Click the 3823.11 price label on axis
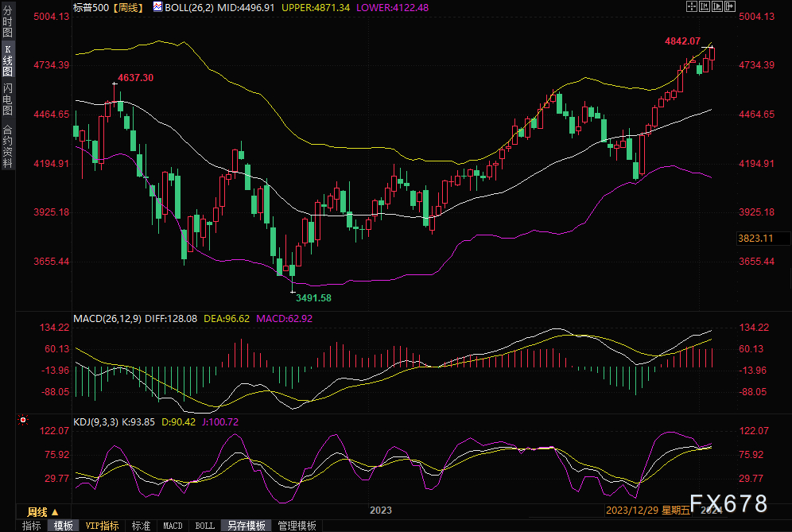This screenshot has height=532, width=792. coord(755,239)
